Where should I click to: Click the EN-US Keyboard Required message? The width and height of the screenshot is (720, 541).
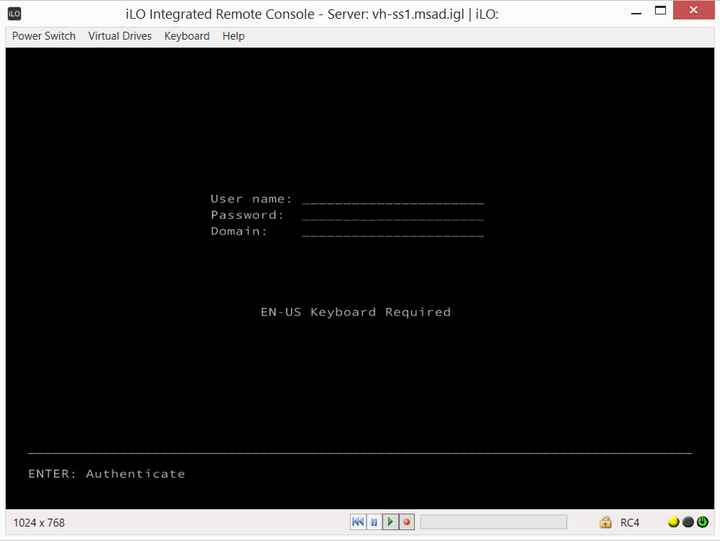(356, 312)
